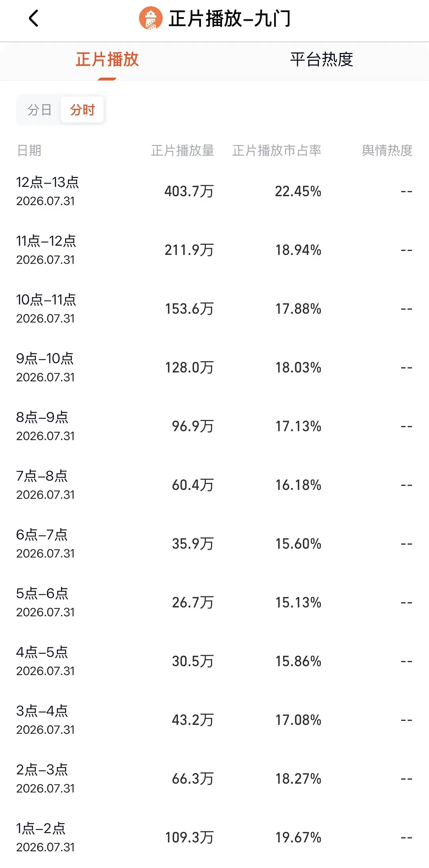Screen dimensions: 429x868
Task: Tap the 日期 column header
Action: 29,150
